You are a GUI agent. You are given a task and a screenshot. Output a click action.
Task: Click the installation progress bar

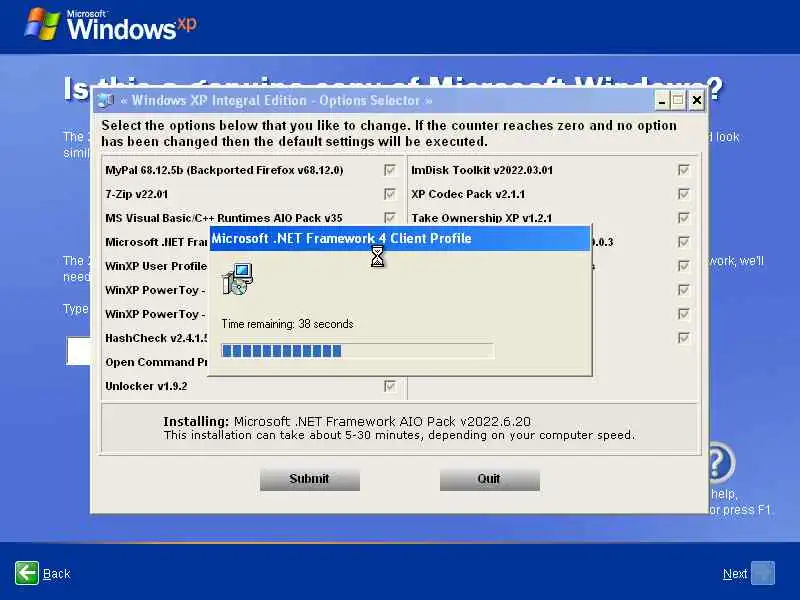pos(358,351)
